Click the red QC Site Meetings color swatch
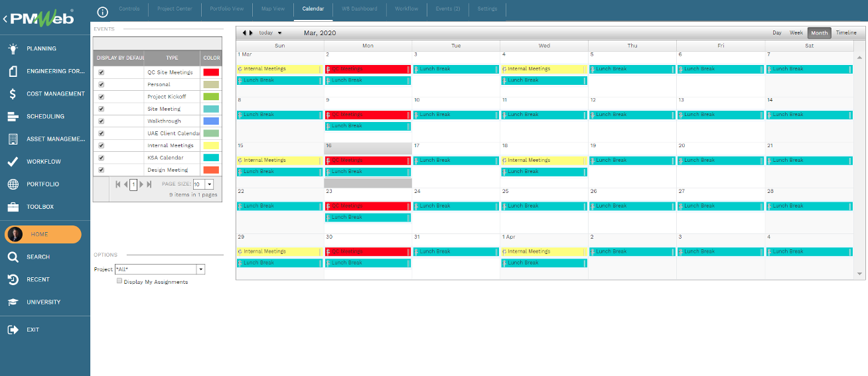868x376 pixels. click(211, 72)
